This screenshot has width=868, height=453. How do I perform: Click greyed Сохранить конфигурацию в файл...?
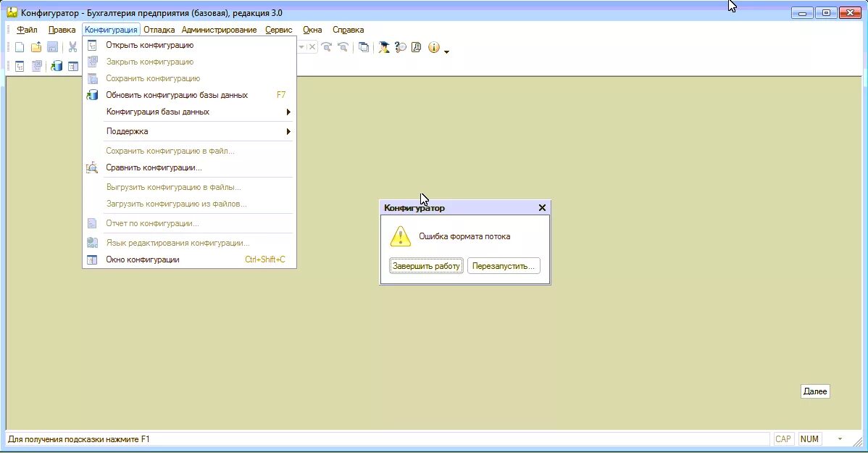click(x=189, y=151)
